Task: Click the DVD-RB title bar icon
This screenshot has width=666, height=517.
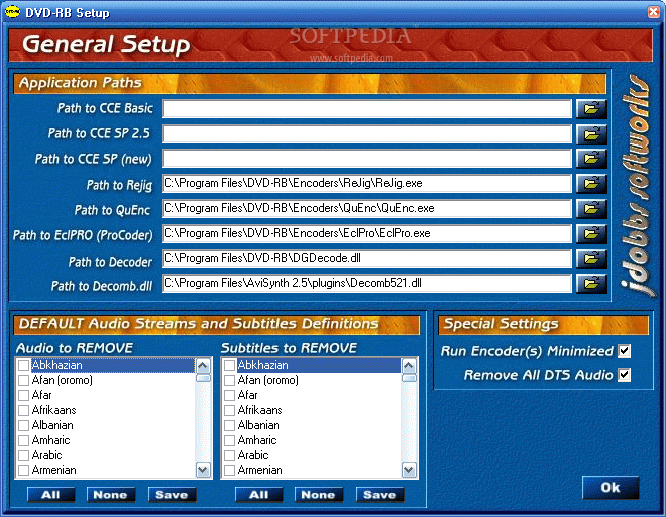Action: (x=12, y=12)
